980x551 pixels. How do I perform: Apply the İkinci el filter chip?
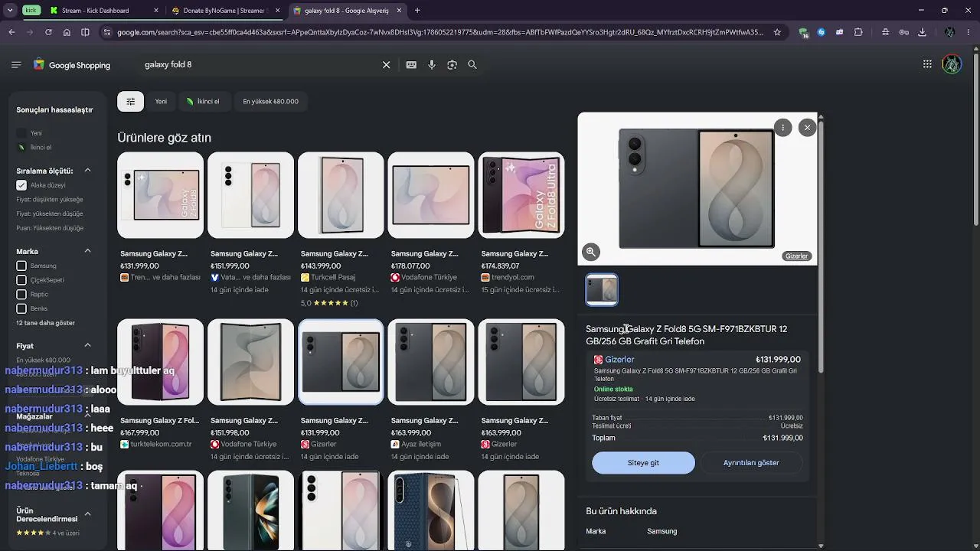tap(203, 101)
